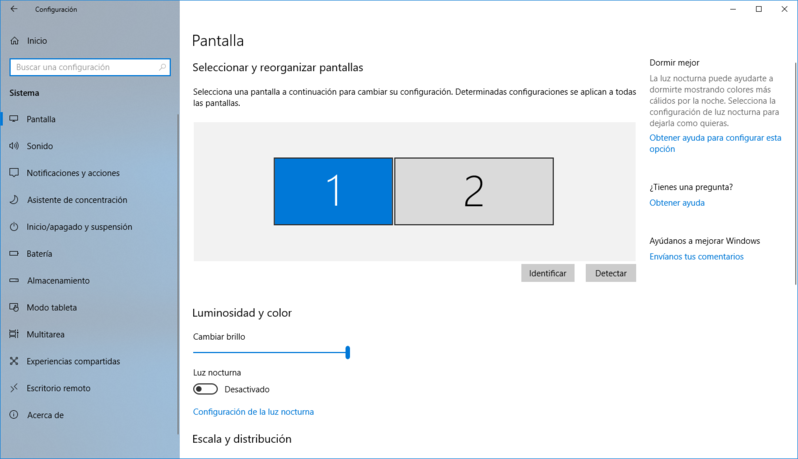
Task: Click the Almacenamiento drive icon
Action: [14, 281]
